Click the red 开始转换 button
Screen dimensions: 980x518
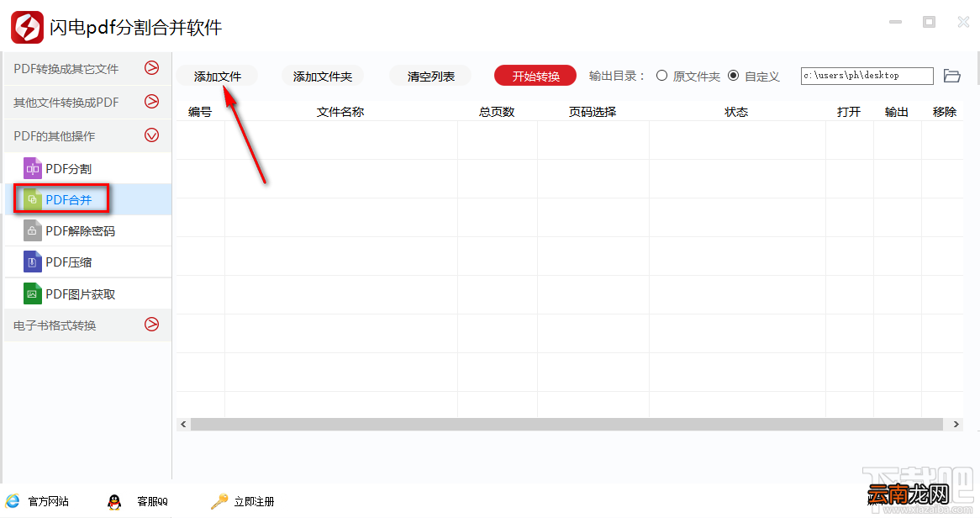pyautogui.click(x=535, y=77)
